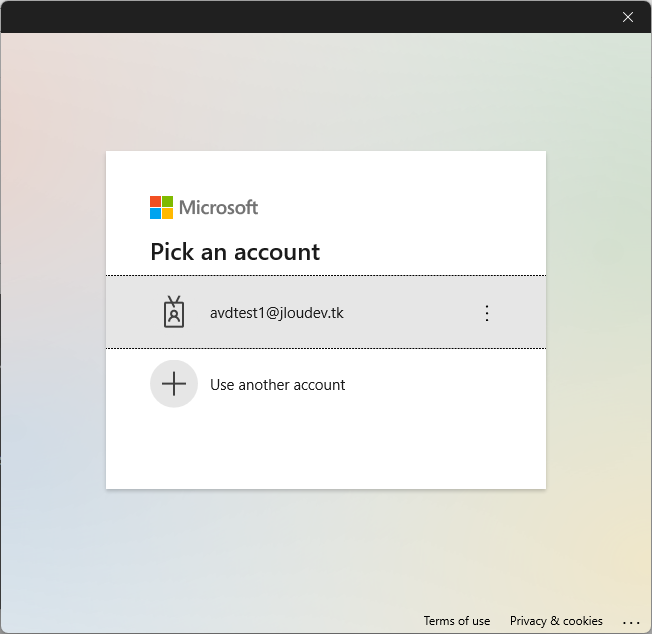Click the work account badge icon
Viewport: 652px width, 634px height.
[x=174, y=312]
